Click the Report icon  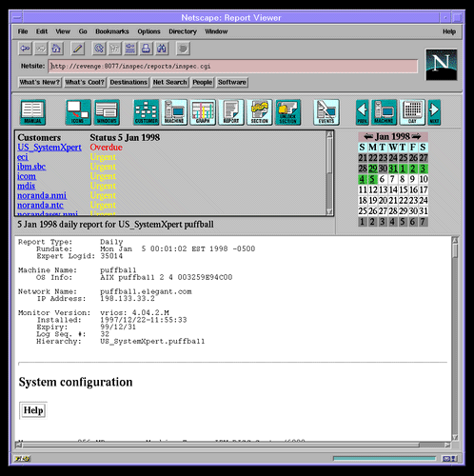(x=231, y=112)
